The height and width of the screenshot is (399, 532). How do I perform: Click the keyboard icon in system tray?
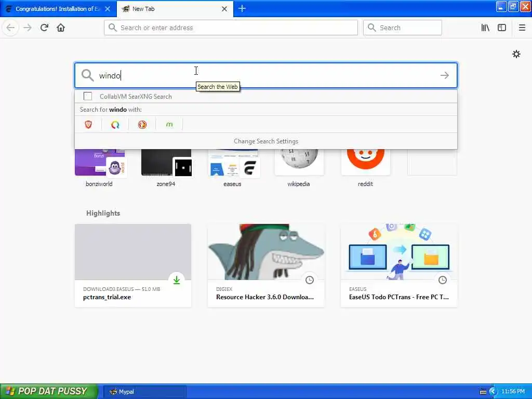point(483,392)
